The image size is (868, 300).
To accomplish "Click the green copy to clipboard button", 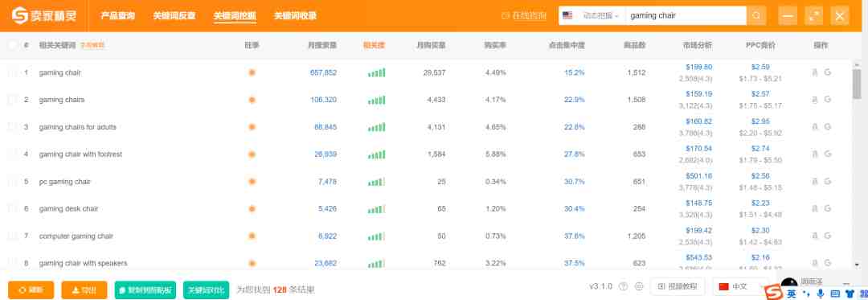I will pos(145,290).
